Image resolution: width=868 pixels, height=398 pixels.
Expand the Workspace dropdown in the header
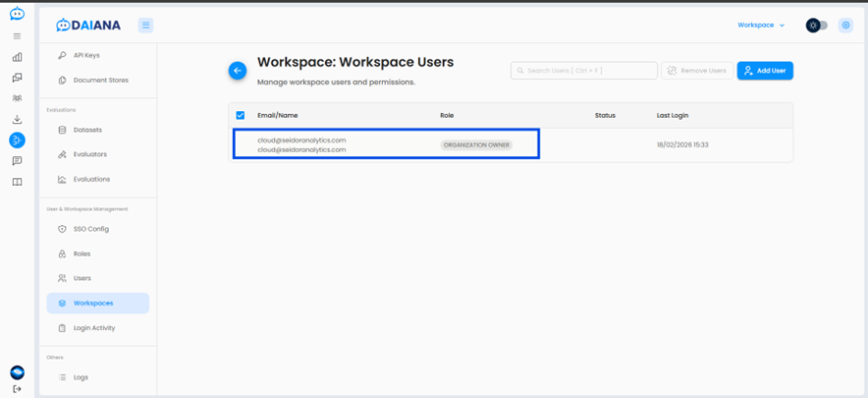761,26
